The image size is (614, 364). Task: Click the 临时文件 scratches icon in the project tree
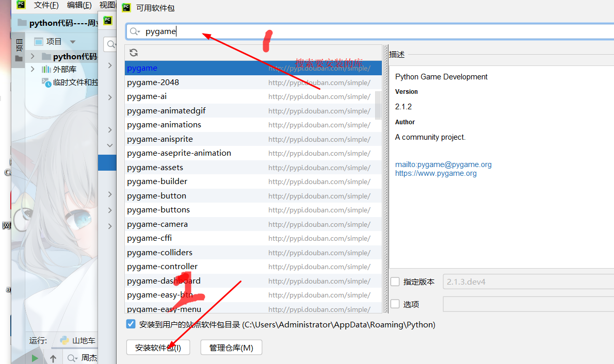click(x=46, y=82)
